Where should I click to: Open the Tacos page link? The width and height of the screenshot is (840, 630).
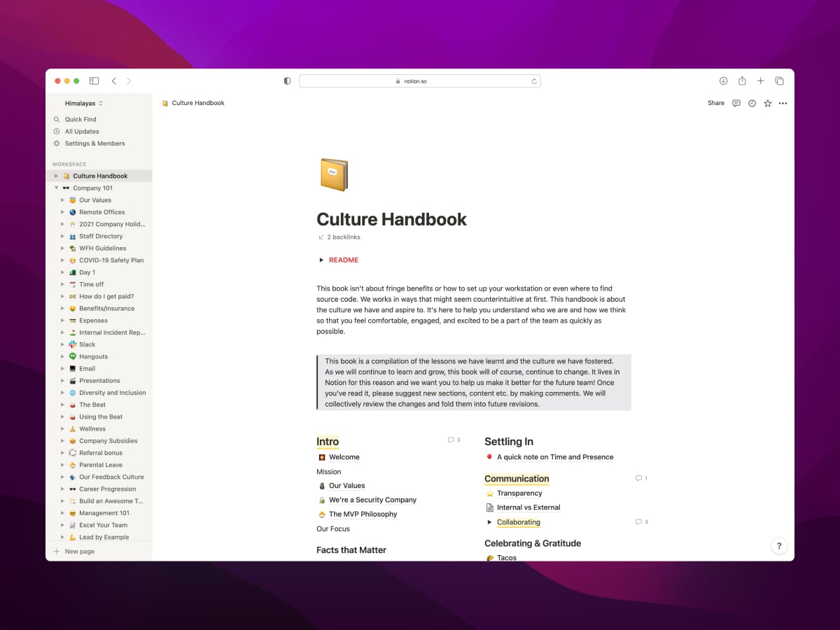(507, 558)
